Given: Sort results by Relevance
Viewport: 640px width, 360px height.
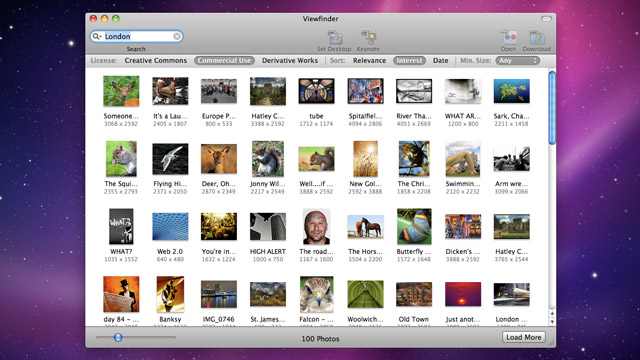Looking at the screenshot, I should (369, 60).
